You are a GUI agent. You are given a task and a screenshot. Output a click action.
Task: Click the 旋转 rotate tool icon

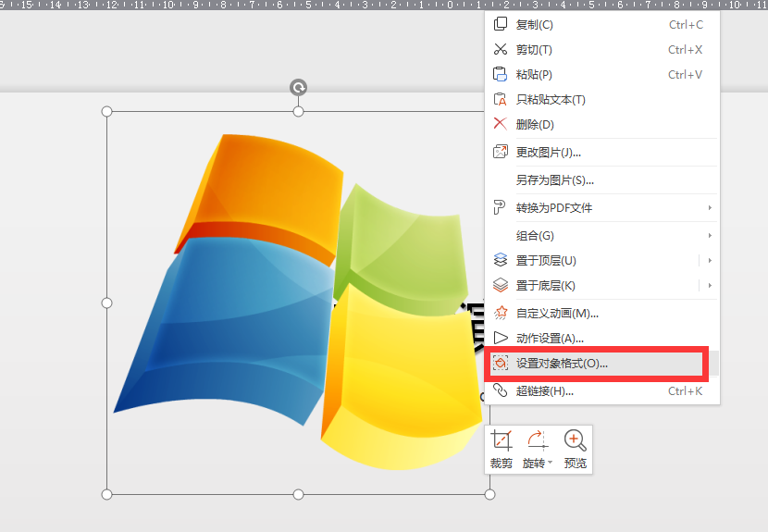[538, 439]
